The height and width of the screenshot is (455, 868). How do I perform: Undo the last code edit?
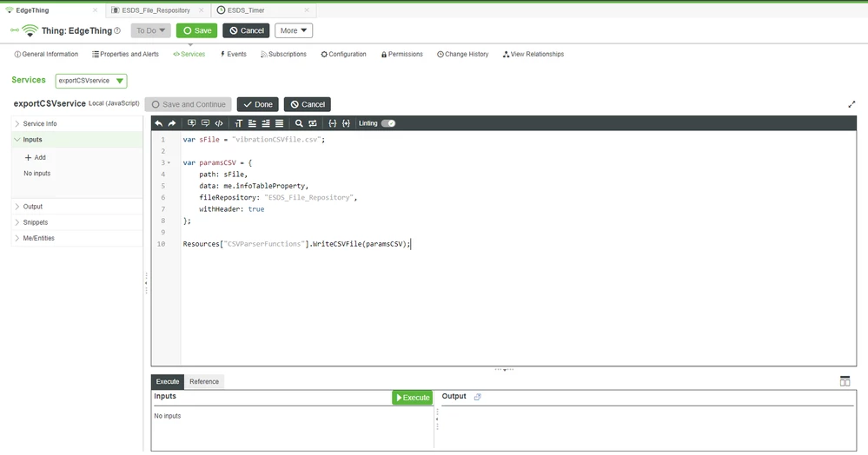click(159, 123)
